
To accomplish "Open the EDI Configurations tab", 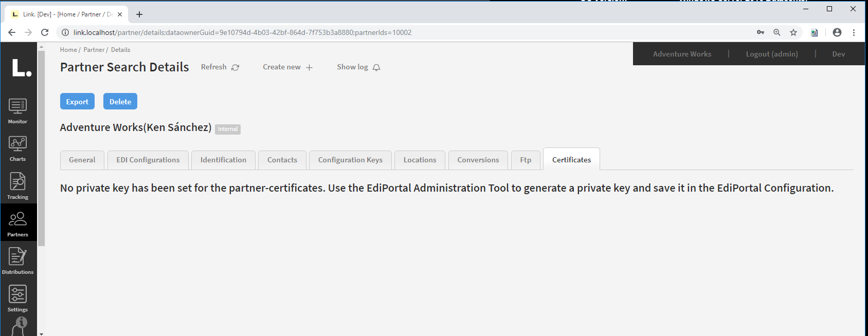I will [148, 160].
